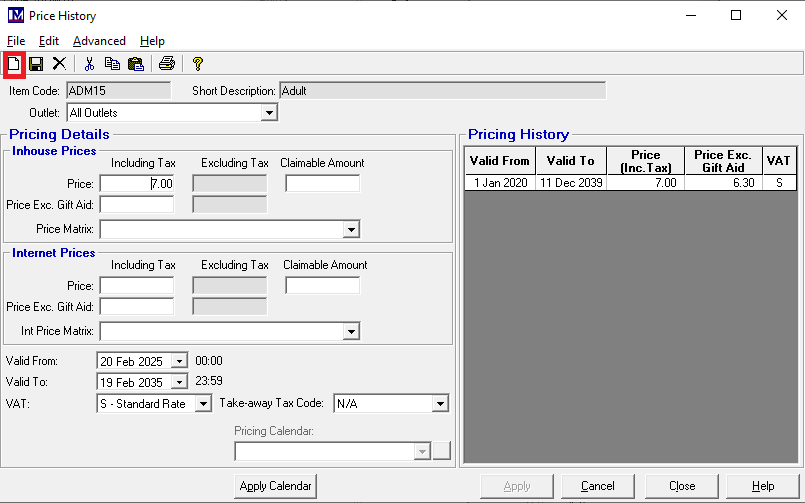The image size is (805, 503).
Task: Click the Save floppy disk icon
Action: (x=36, y=64)
